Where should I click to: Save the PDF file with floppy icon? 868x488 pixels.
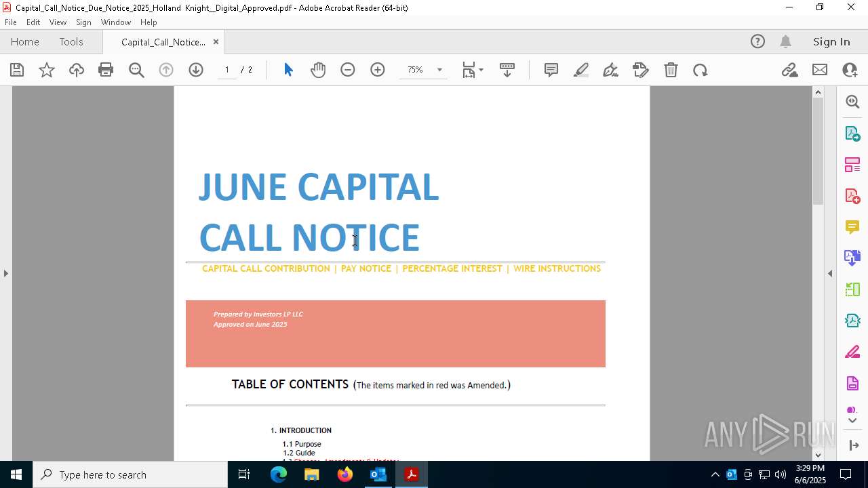point(17,70)
